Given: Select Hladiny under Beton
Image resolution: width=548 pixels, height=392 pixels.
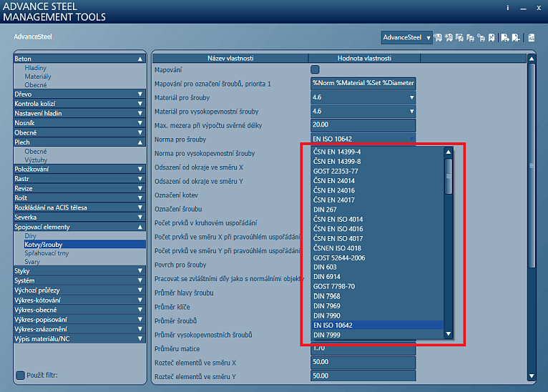Looking at the screenshot, I should click(35, 68).
